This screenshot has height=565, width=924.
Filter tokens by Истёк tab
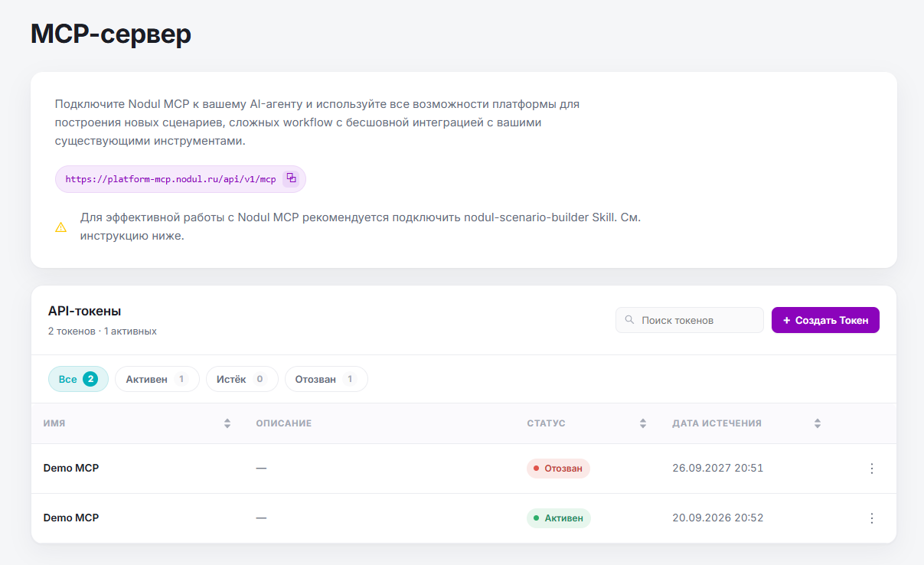coord(242,379)
